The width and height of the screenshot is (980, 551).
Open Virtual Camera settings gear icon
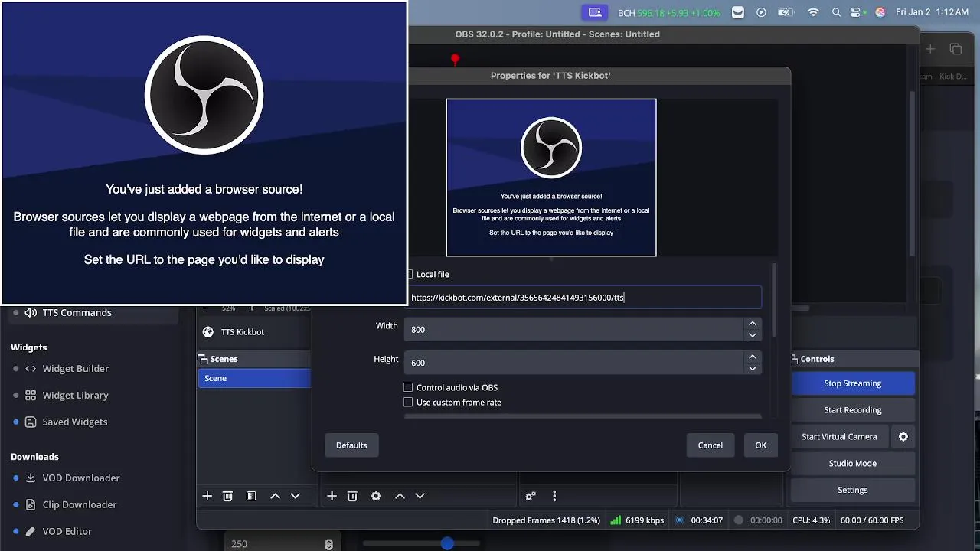(x=903, y=436)
